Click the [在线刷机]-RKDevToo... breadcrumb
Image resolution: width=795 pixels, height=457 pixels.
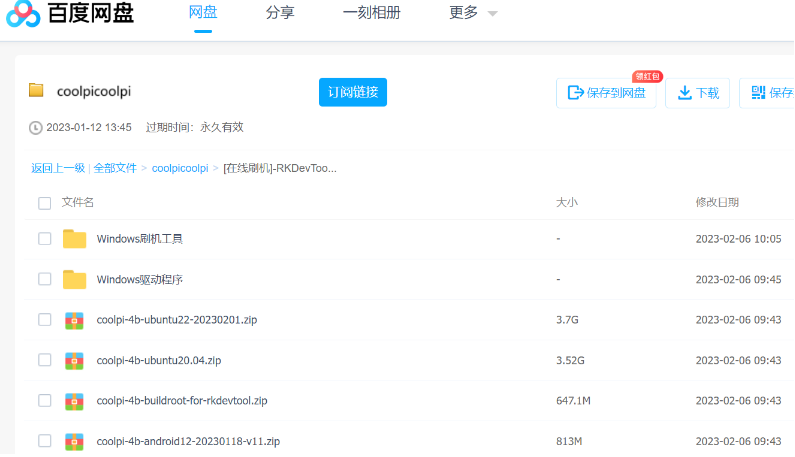pos(280,168)
